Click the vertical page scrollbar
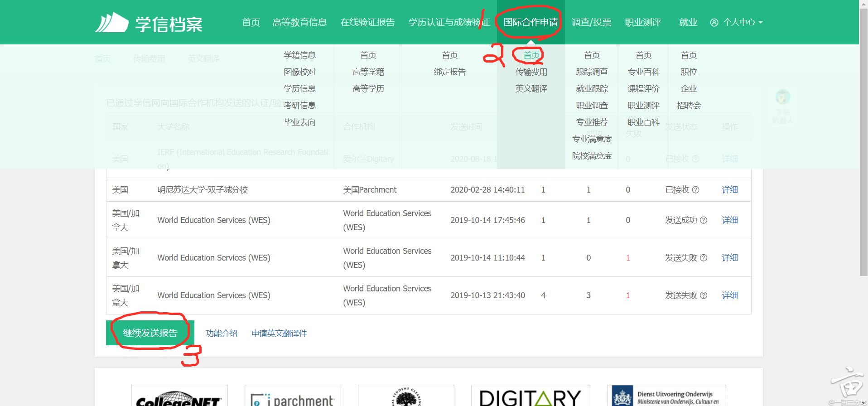868x406 pixels. 863,136
